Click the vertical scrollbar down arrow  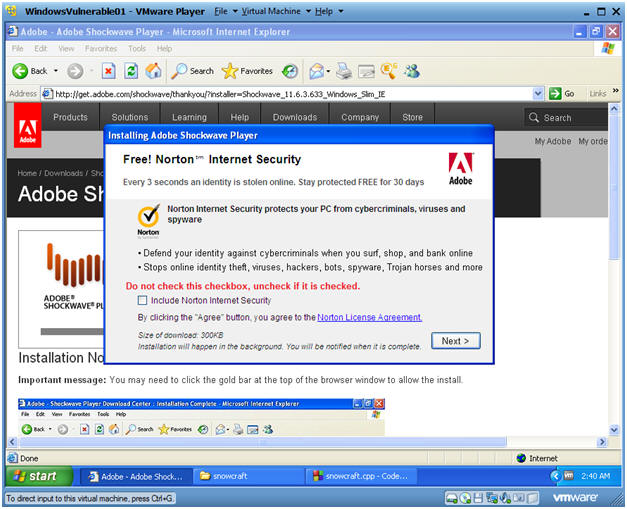click(614, 430)
